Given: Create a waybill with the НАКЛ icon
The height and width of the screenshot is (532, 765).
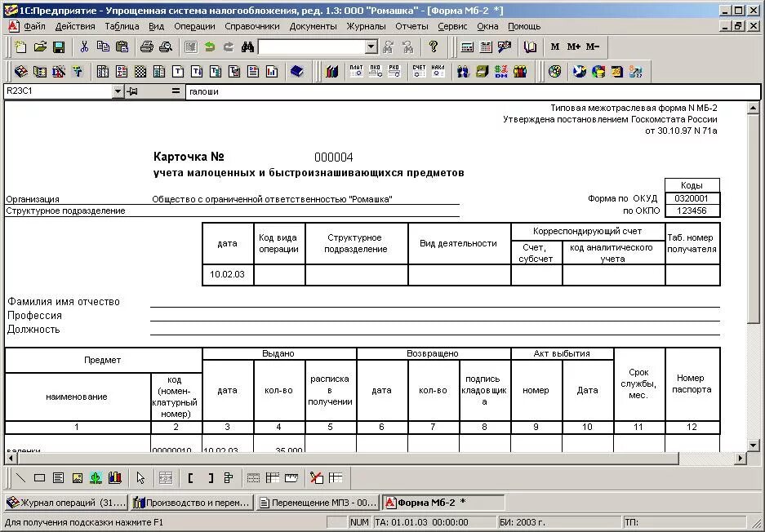Looking at the screenshot, I should (438, 72).
